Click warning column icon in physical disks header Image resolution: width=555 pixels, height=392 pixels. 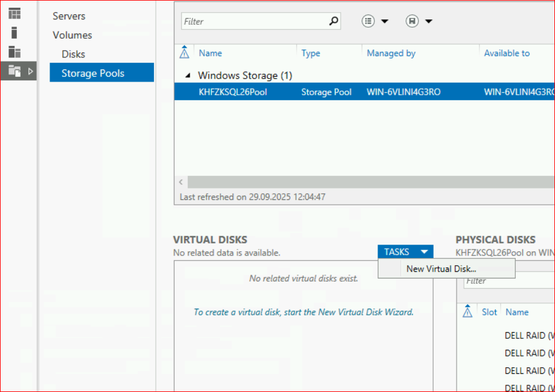[467, 312]
